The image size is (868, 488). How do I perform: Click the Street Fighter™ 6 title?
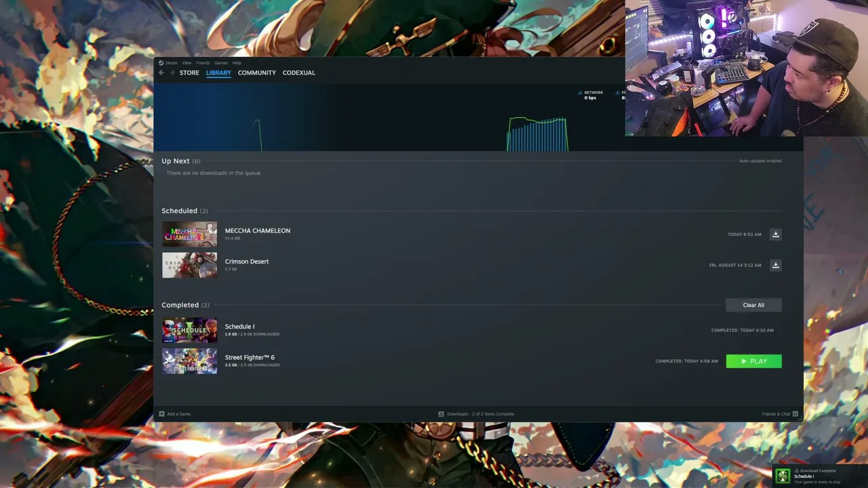pos(250,357)
